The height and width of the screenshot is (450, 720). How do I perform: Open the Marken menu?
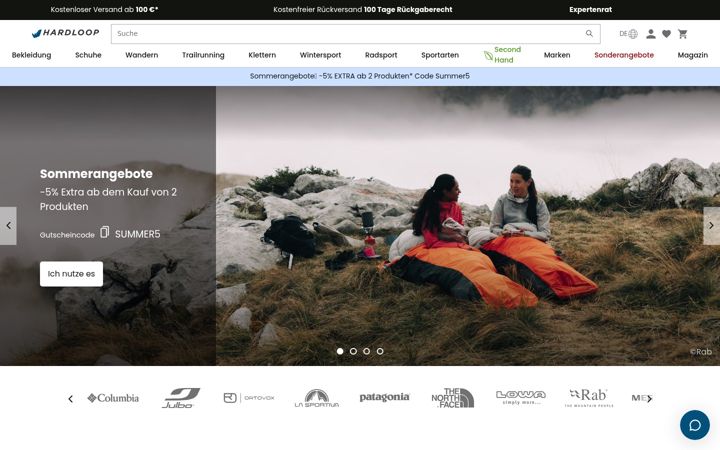pos(557,55)
